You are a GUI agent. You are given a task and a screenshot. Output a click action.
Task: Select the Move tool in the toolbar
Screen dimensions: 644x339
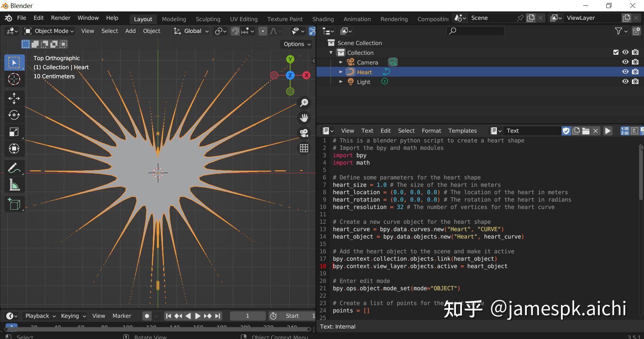[14, 98]
